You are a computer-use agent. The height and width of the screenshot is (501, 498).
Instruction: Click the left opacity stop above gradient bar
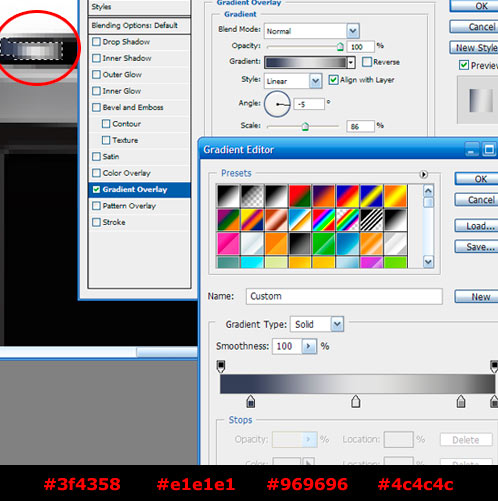[x=221, y=366]
